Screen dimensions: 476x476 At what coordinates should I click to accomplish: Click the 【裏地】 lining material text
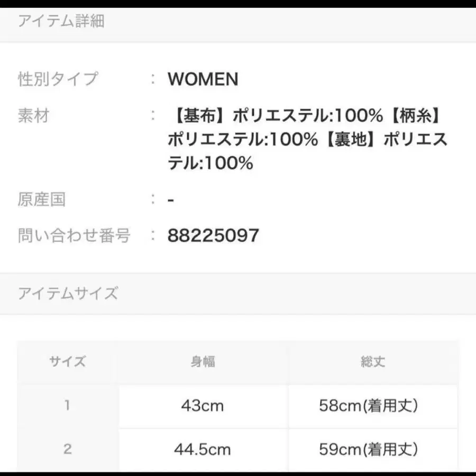[x=351, y=140]
